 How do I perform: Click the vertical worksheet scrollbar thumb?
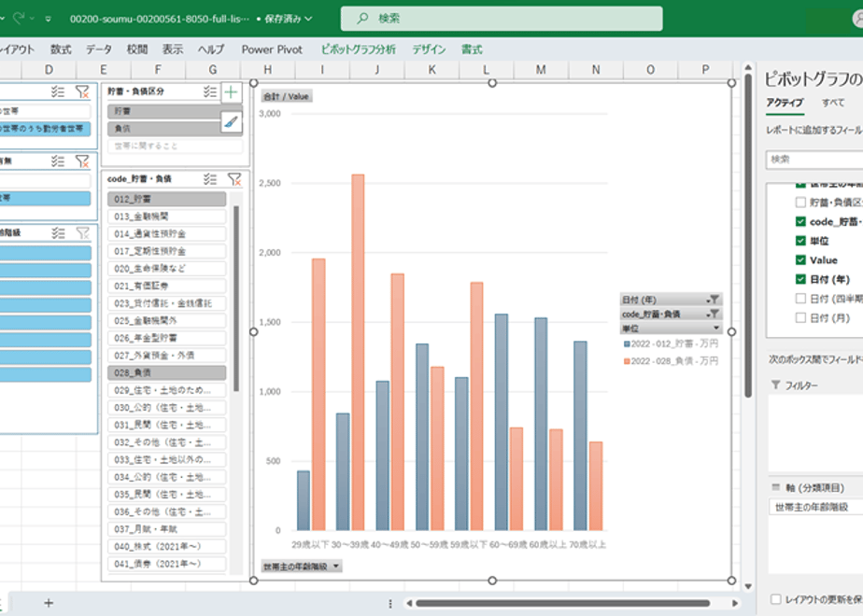click(748, 235)
